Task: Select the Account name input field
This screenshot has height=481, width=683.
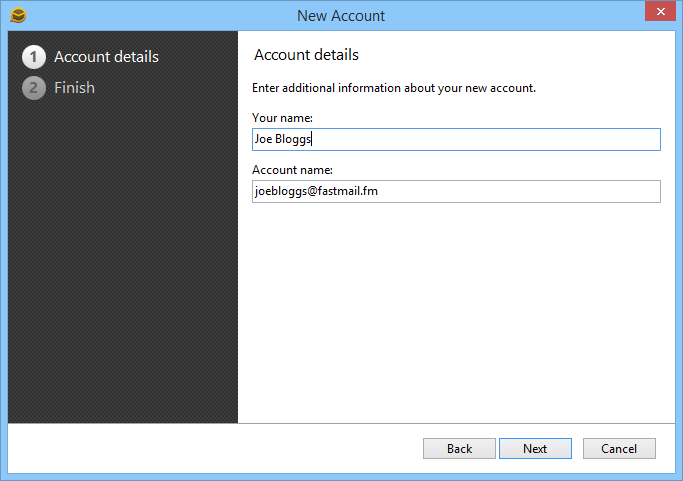Action: click(456, 191)
